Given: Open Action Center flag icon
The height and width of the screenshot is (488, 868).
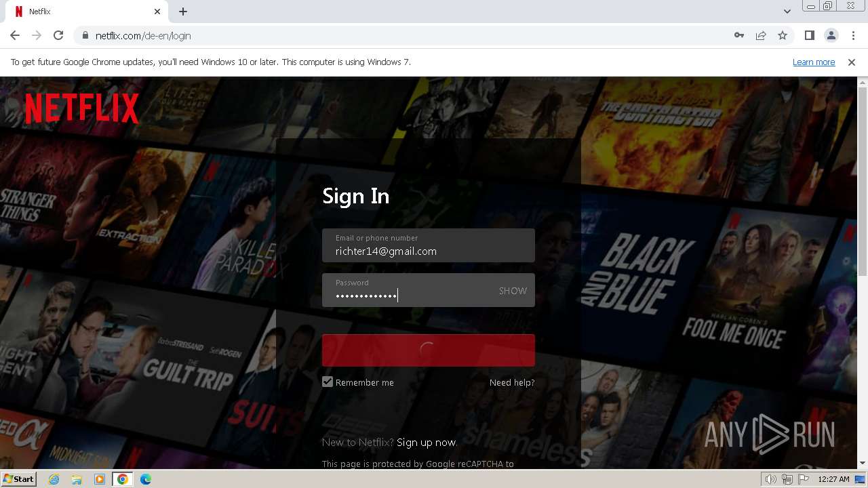Looking at the screenshot, I should [x=804, y=479].
